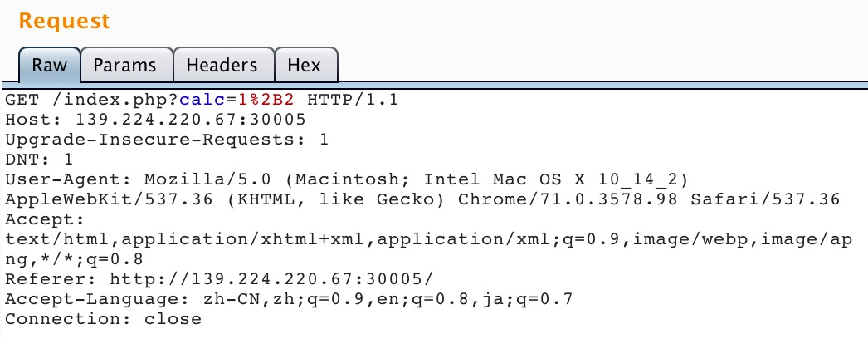Show the Hex view tab
This screenshot has width=868, height=339.
305,66
